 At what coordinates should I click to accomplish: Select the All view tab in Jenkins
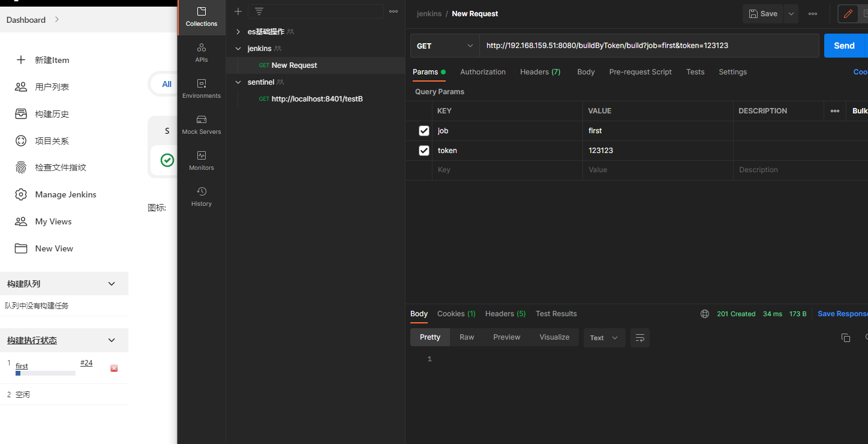167,84
